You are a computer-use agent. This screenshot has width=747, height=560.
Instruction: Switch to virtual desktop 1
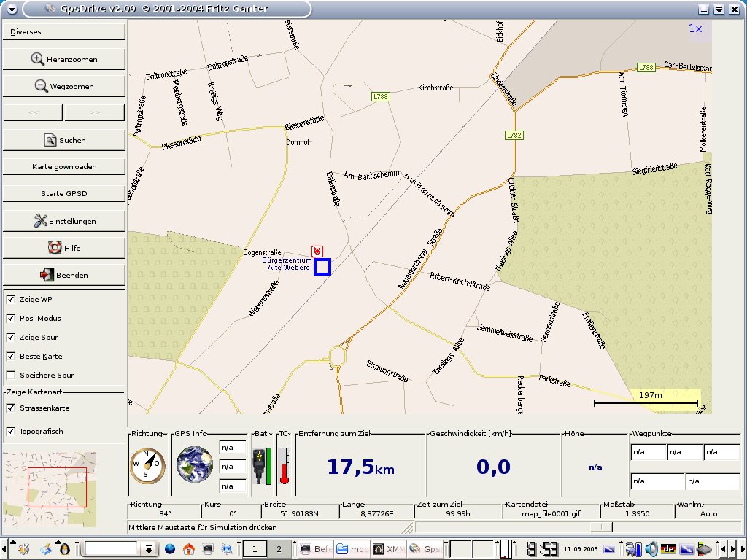(x=255, y=549)
